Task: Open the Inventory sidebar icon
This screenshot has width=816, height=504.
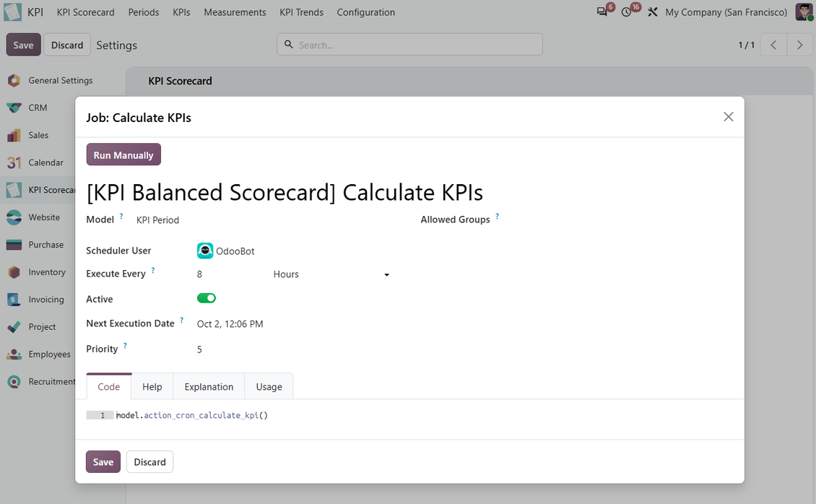Action: pos(14,272)
